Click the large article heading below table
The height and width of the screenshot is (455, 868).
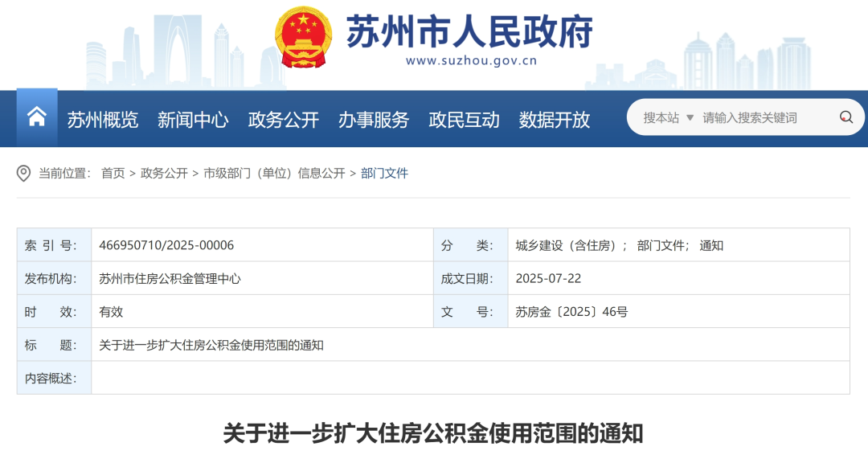coord(433,433)
